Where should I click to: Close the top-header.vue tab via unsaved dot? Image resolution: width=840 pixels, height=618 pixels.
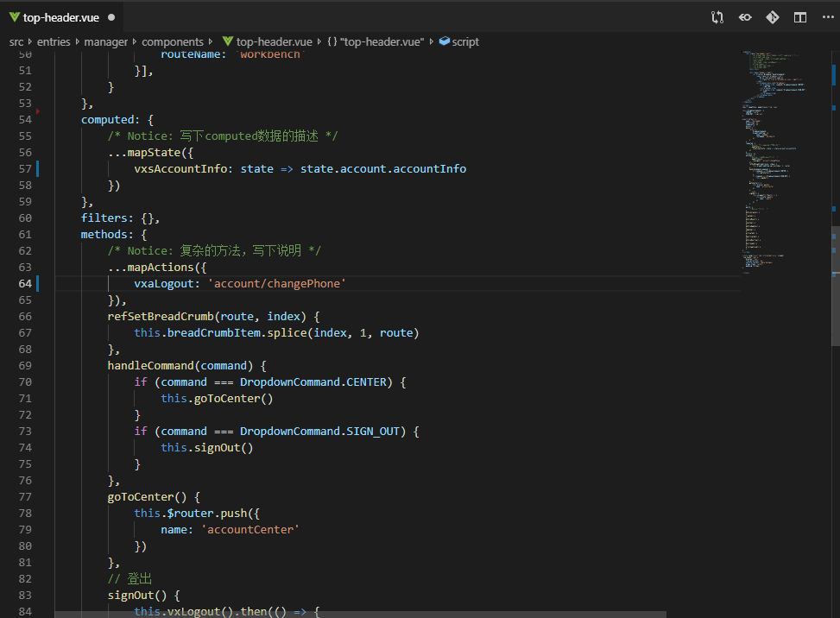click(111, 17)
